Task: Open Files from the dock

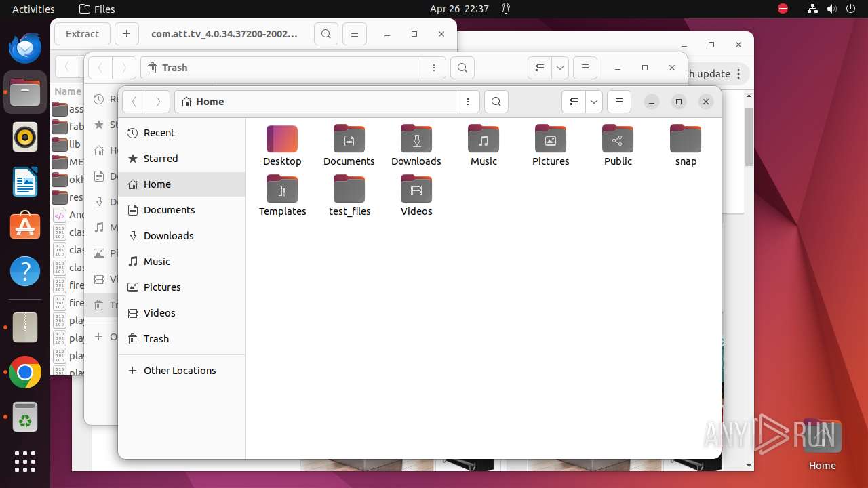Action: point(25,92)
